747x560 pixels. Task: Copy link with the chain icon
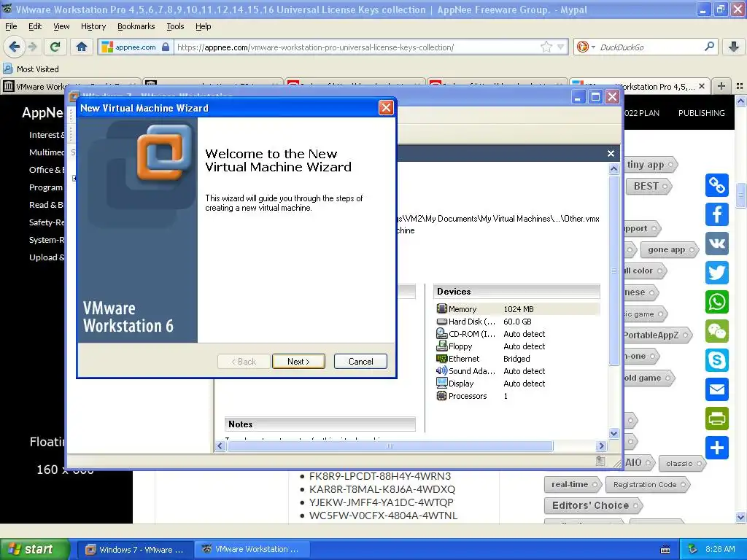point(717,185)
